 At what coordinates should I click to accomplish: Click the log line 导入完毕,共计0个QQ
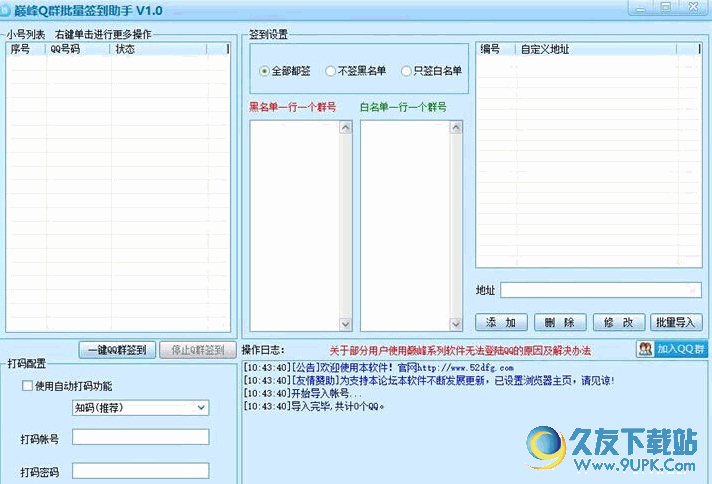click(314, 406)
